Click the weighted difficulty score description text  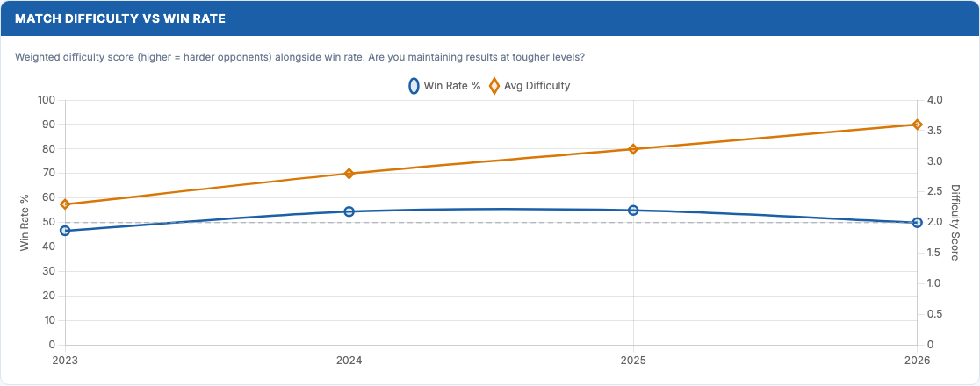[x=300, y=58]
